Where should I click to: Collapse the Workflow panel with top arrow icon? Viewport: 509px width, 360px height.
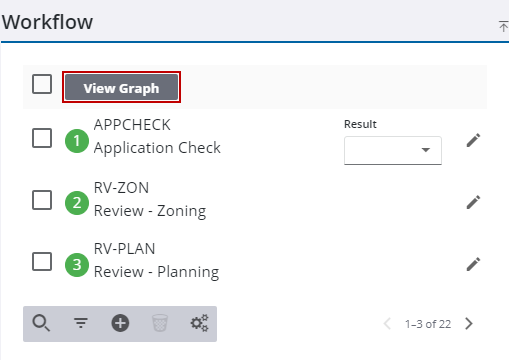(x=503, y=26)
